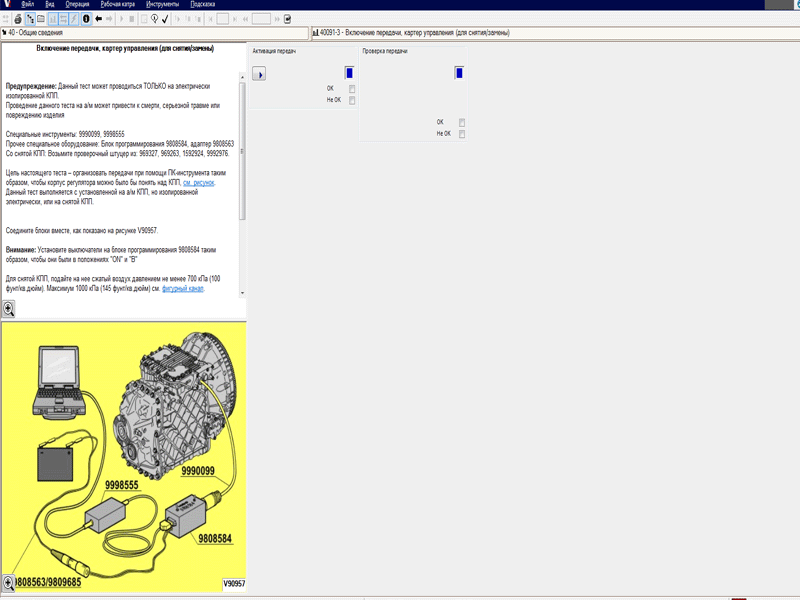Open the 'см. рисунок' link
Viewport: 800px width, 600px height.
(x=198, y=183)
